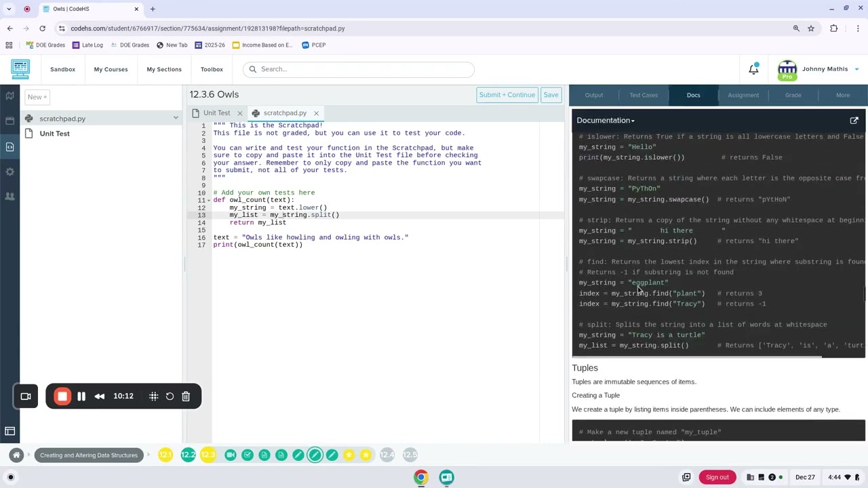Open the settings gear in left sidebar

click(x=10, y=171)
